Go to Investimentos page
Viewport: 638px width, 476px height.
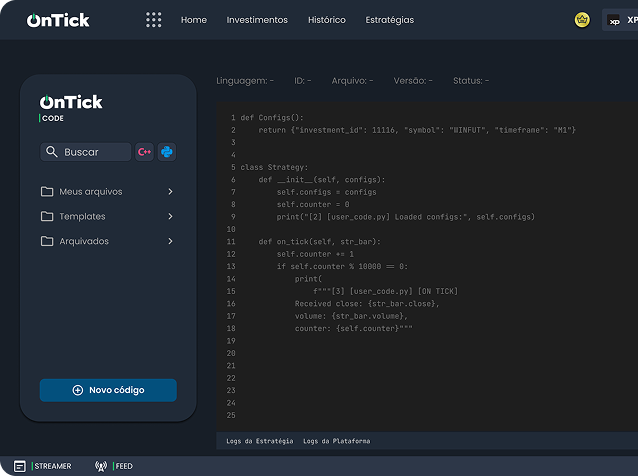257,20
